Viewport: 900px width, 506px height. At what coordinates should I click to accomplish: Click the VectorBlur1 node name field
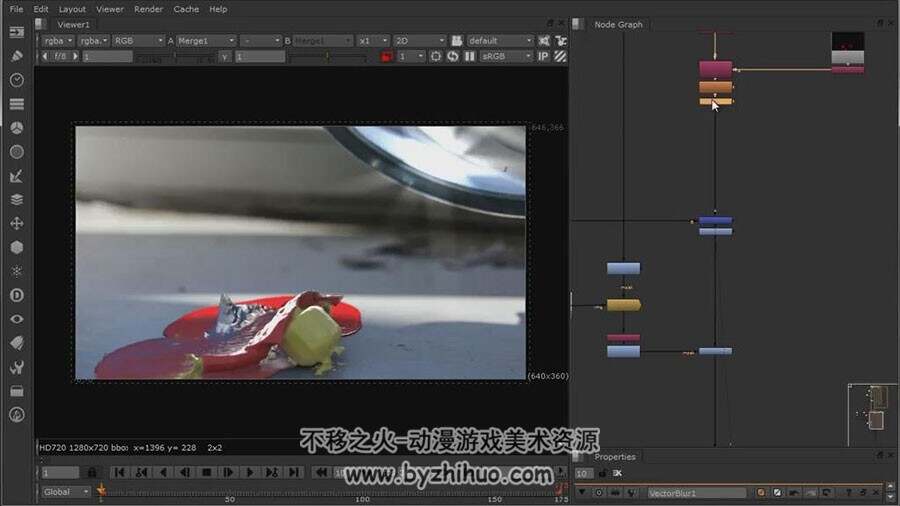click(697, 493)
